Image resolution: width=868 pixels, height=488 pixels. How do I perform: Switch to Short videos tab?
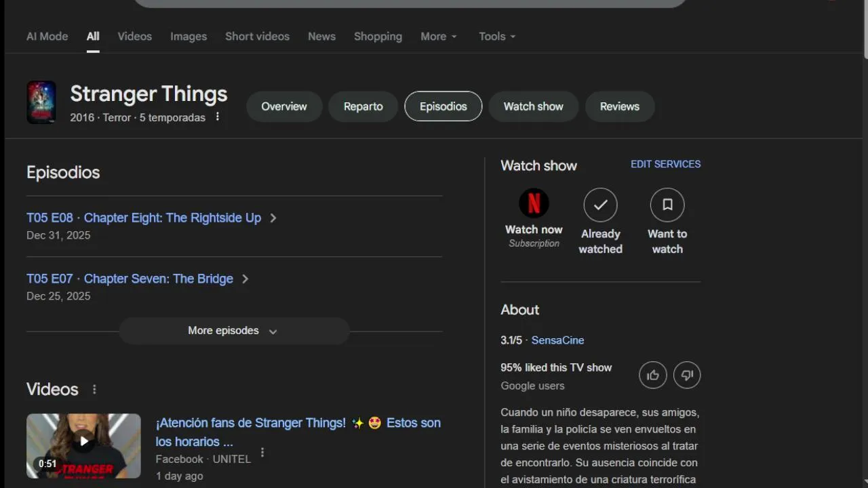(x=257, y=37)
